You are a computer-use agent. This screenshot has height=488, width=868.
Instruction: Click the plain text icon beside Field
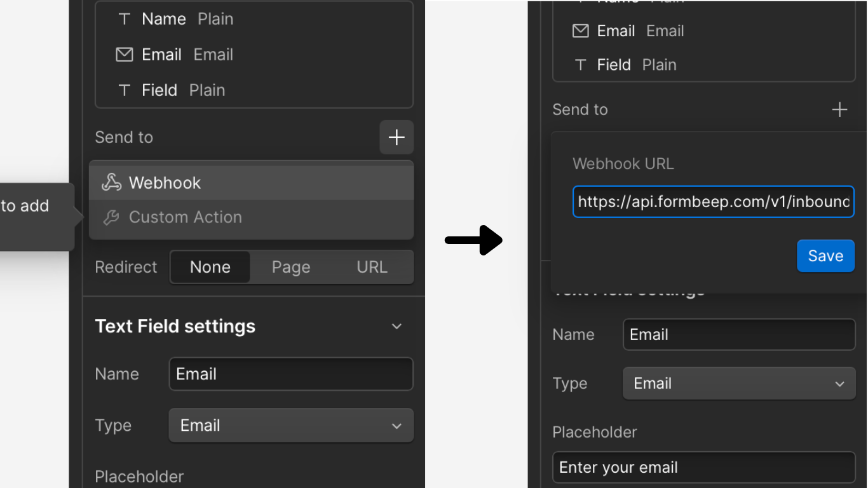point(125,90)
